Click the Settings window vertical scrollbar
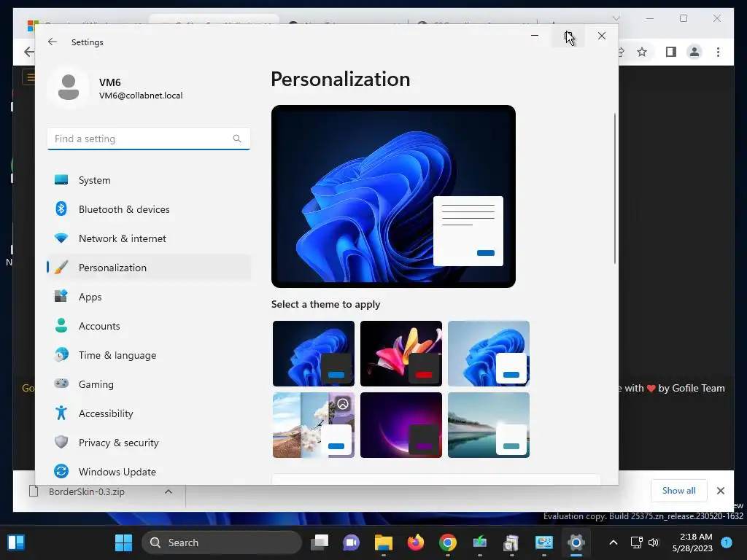747x560 pixels. point(614,189)
